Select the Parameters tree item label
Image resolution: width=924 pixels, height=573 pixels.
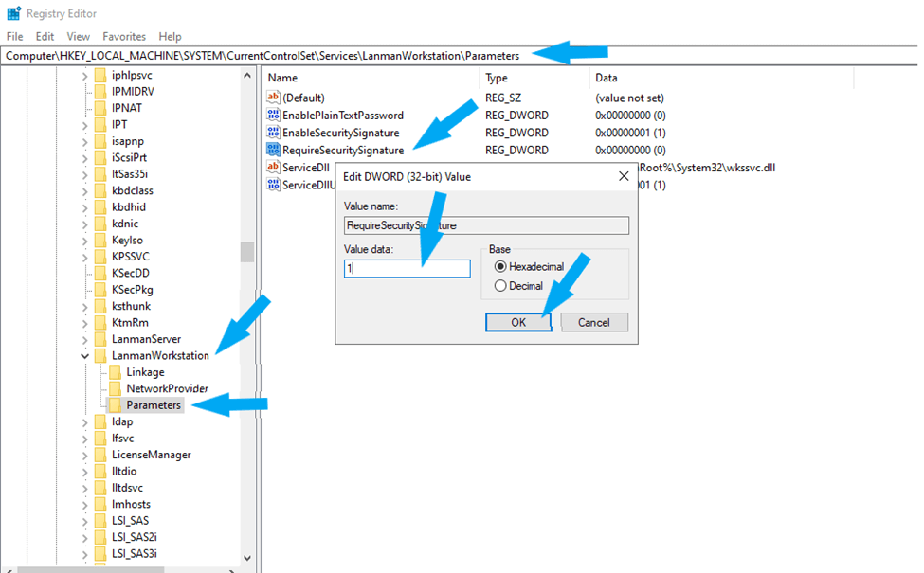click(154, 404)
